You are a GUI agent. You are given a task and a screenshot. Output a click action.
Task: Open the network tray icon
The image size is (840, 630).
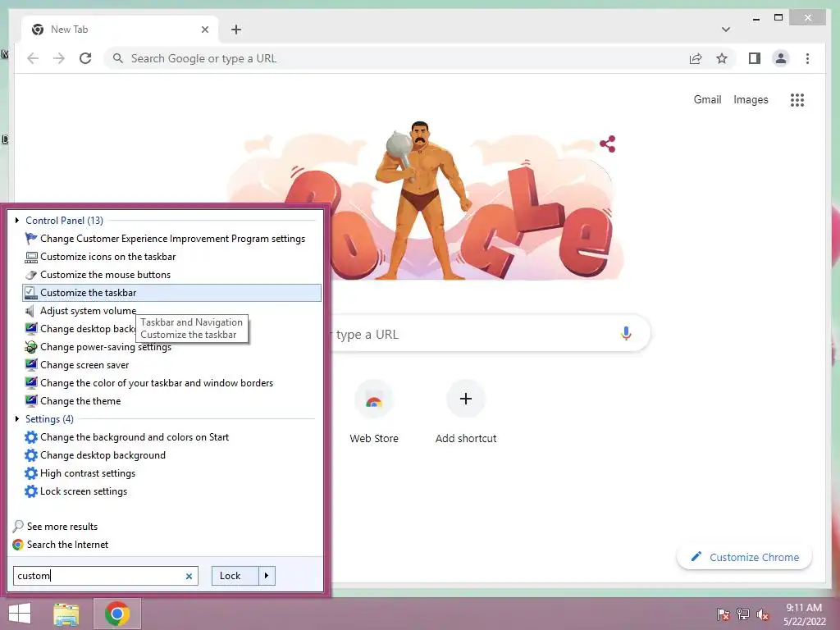coord(743,614)
